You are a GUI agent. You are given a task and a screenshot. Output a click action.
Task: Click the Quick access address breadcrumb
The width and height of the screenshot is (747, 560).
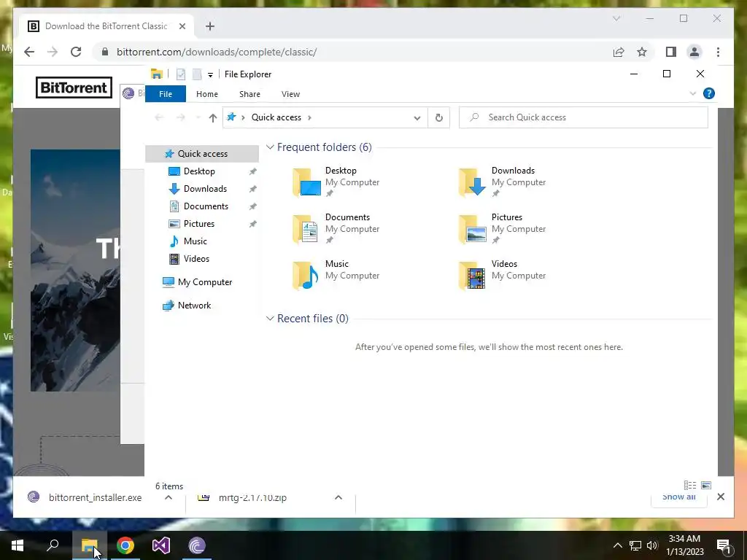[x=276, y=117]
